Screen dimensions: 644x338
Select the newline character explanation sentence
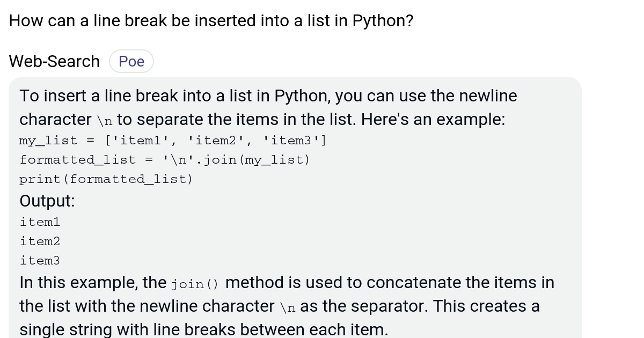tap(268, 107)
